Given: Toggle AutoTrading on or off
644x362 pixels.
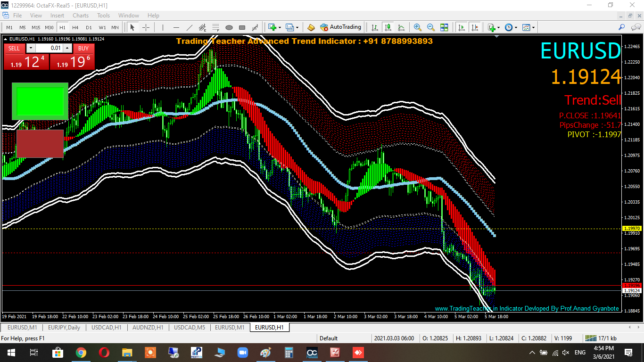Looking at the screenshot, I should pos(340,27).
